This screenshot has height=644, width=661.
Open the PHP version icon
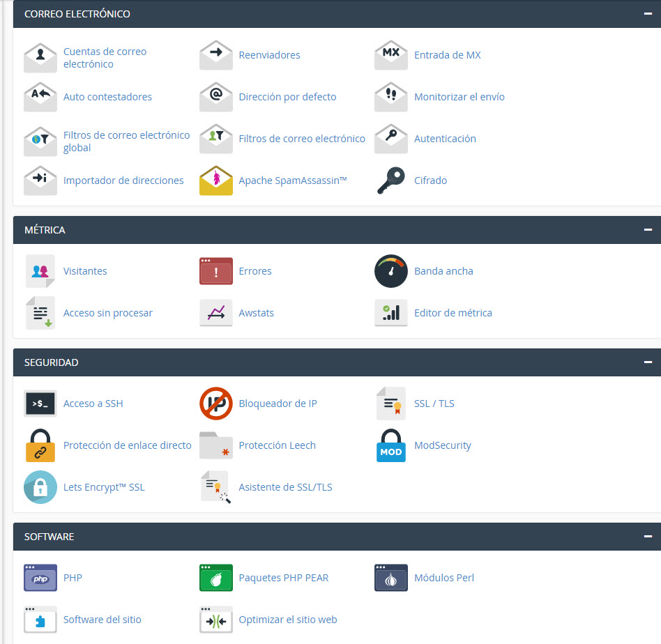coord(40,578)
